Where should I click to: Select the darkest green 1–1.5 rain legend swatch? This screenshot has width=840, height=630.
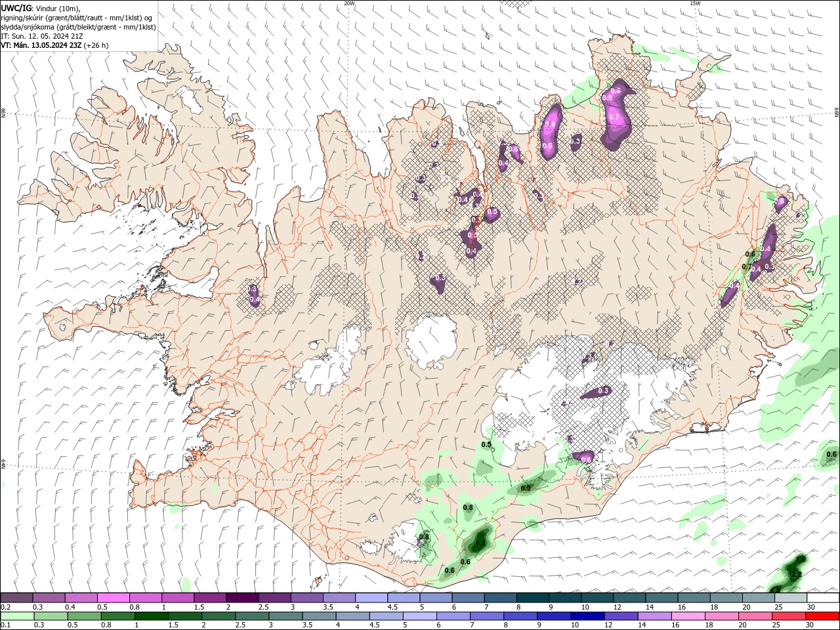[151, 616]
